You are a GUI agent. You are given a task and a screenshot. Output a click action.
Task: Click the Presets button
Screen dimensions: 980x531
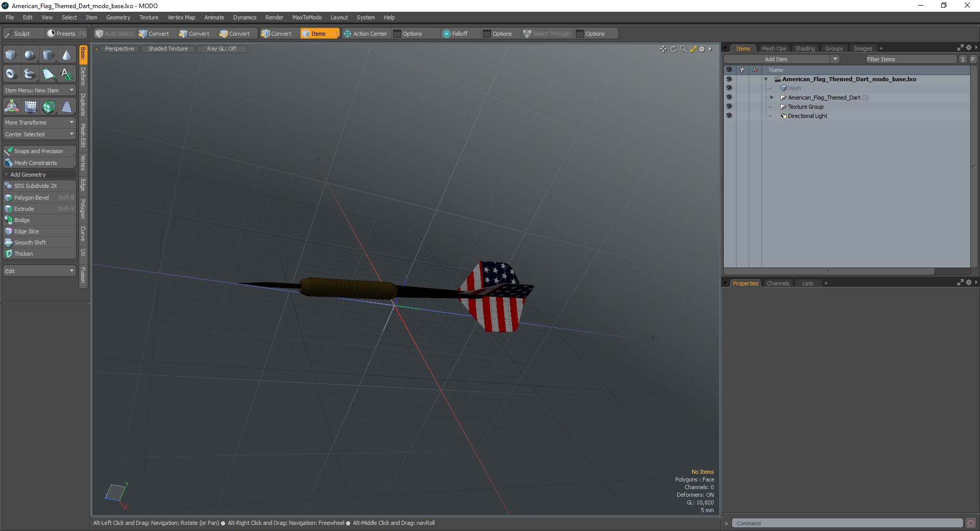(x=66, y=34)
